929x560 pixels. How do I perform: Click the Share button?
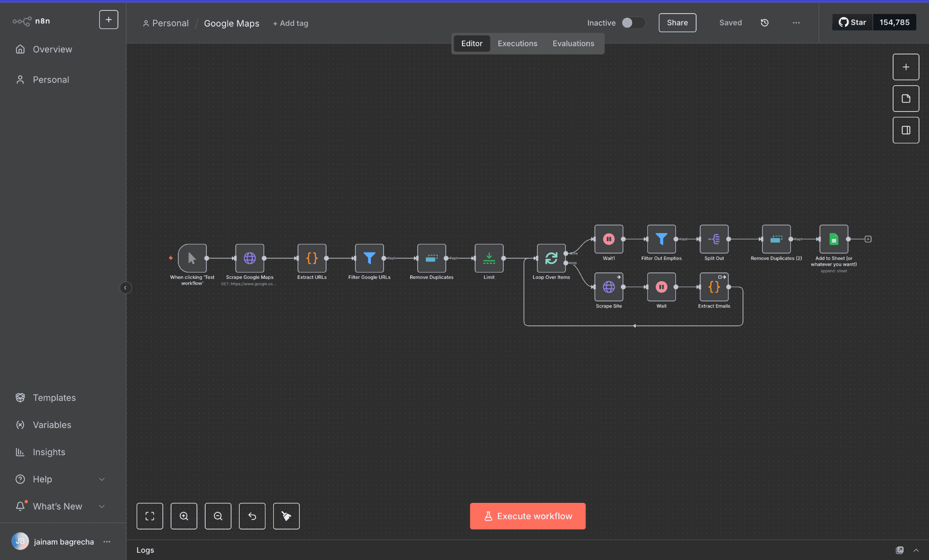(677, 23)
